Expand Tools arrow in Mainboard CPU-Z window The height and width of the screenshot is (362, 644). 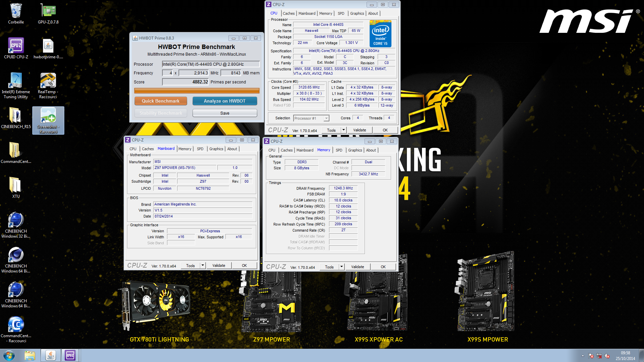202,265
